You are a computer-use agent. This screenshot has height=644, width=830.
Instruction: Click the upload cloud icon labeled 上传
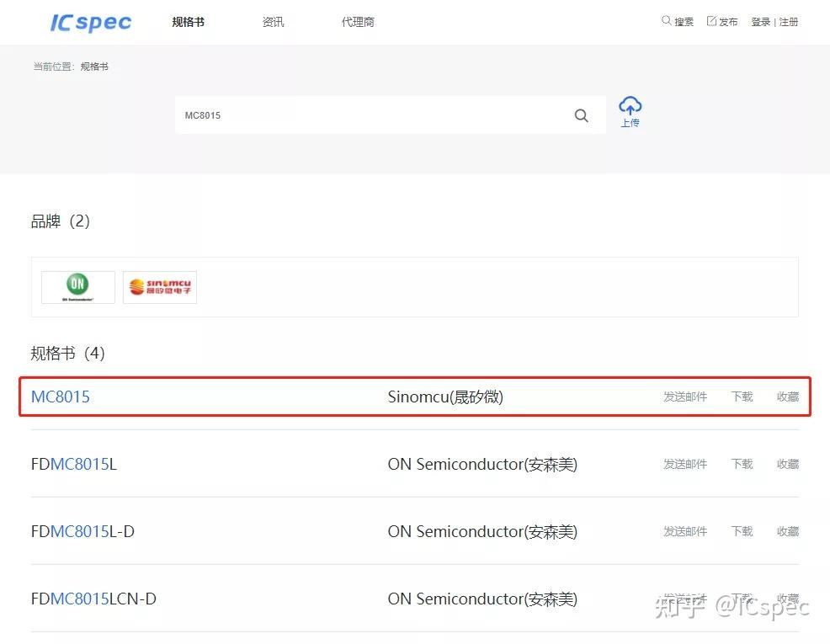[630, 110]
